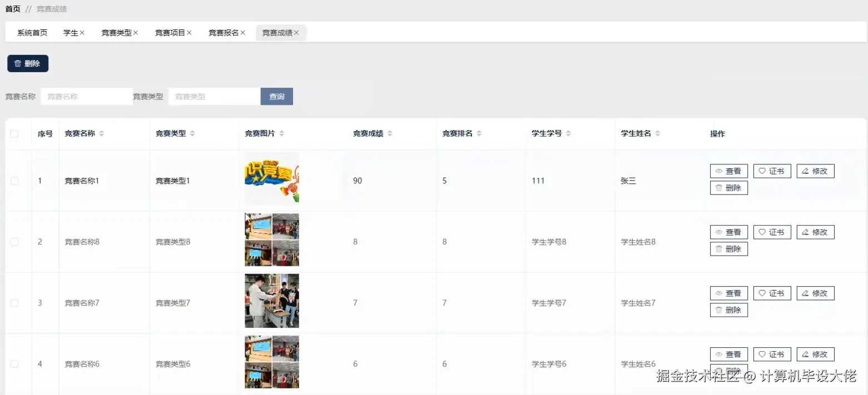Viewport: 868px width, 395px height.
Task: Sort by 学生姓名 column arrows
Action: 658,134
